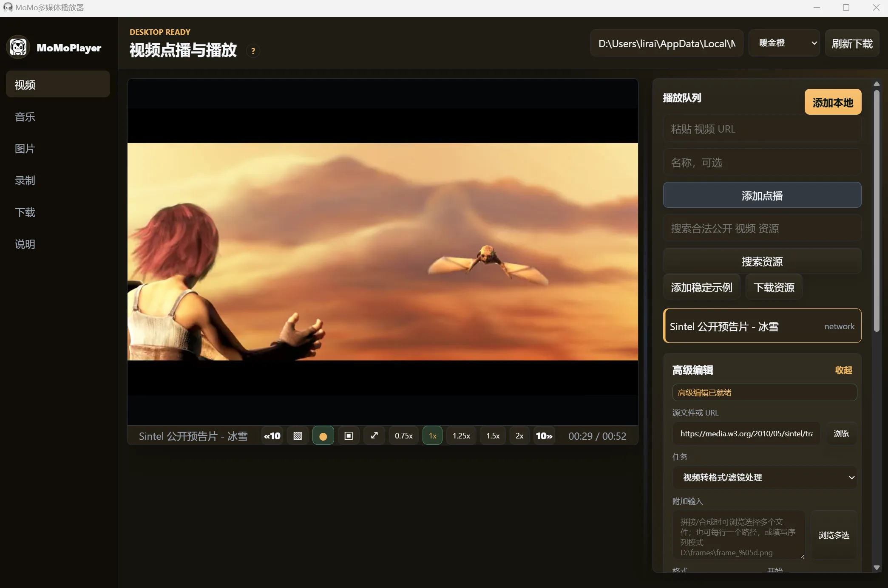Viewport: 888px width, 588px height.
Task: Toggle the orange circle play/record button
Action: (323, 436)
